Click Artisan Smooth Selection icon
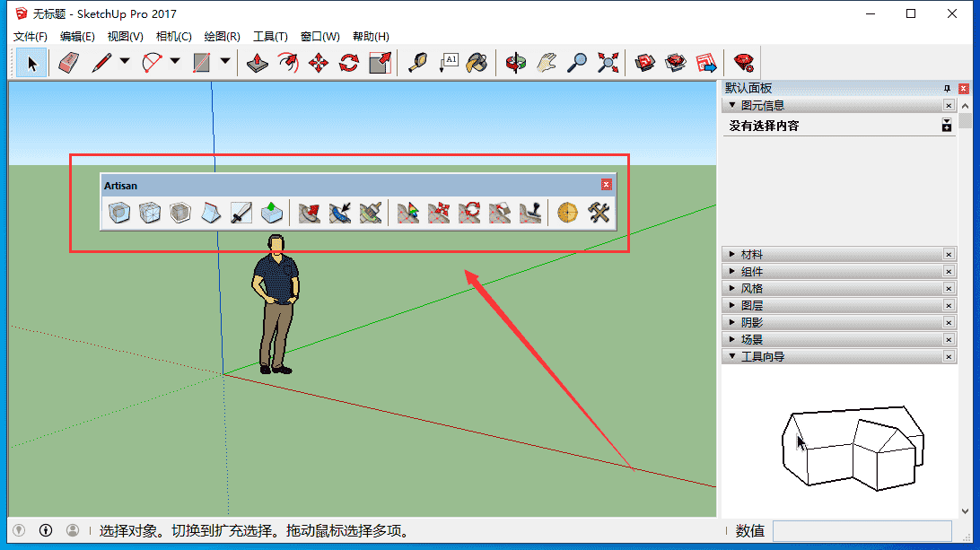This screenshot has height=550, width=980. (x=180, y=213)
